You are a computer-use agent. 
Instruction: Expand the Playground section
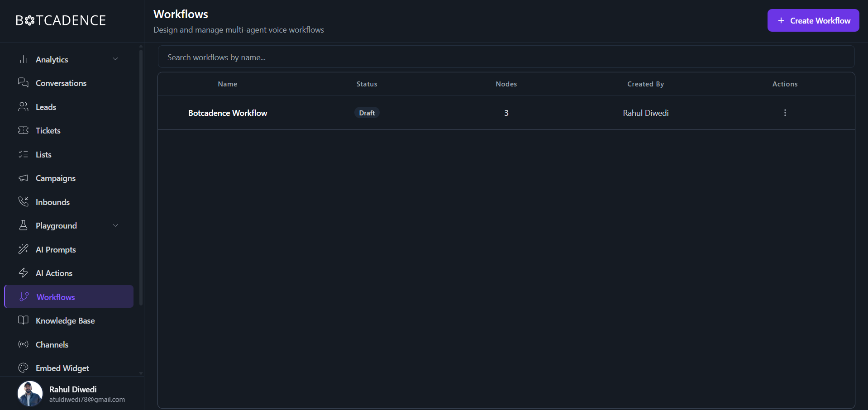click(x=115, y=225)
